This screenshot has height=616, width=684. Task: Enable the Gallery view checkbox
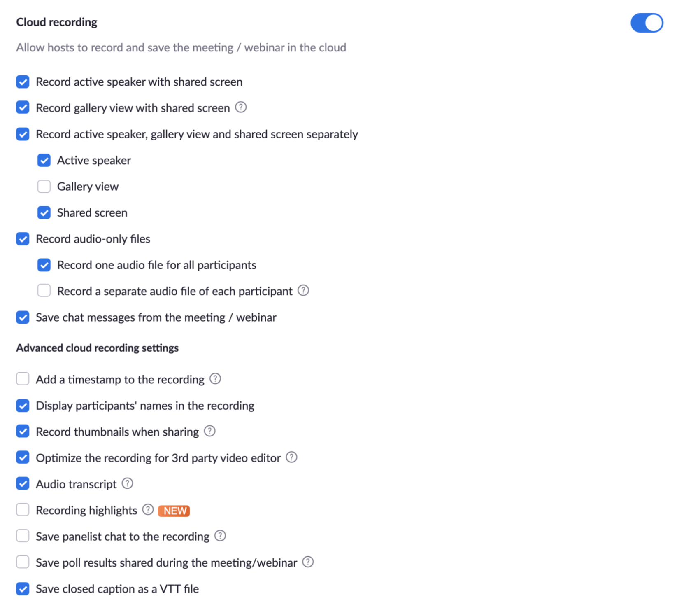pos(44,187)
